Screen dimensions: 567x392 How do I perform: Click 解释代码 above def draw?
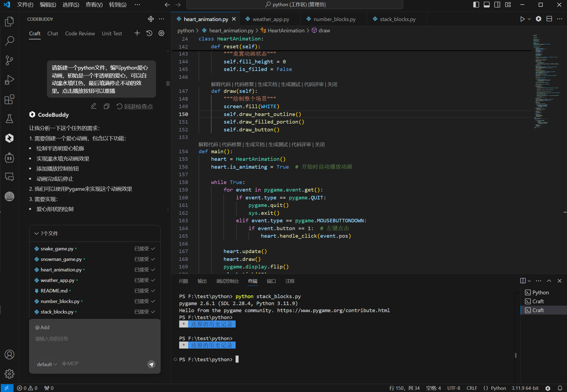[220, 84]
